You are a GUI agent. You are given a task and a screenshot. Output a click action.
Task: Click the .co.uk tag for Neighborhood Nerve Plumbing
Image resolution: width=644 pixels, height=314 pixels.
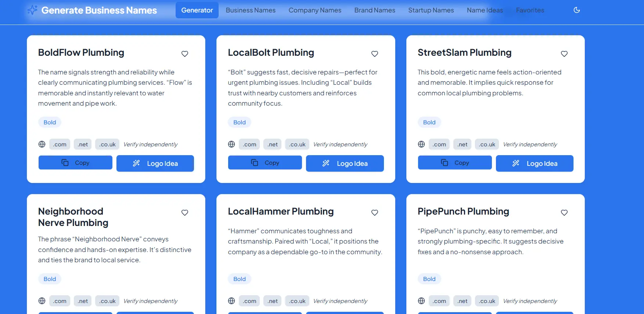(x=108, y=301)
